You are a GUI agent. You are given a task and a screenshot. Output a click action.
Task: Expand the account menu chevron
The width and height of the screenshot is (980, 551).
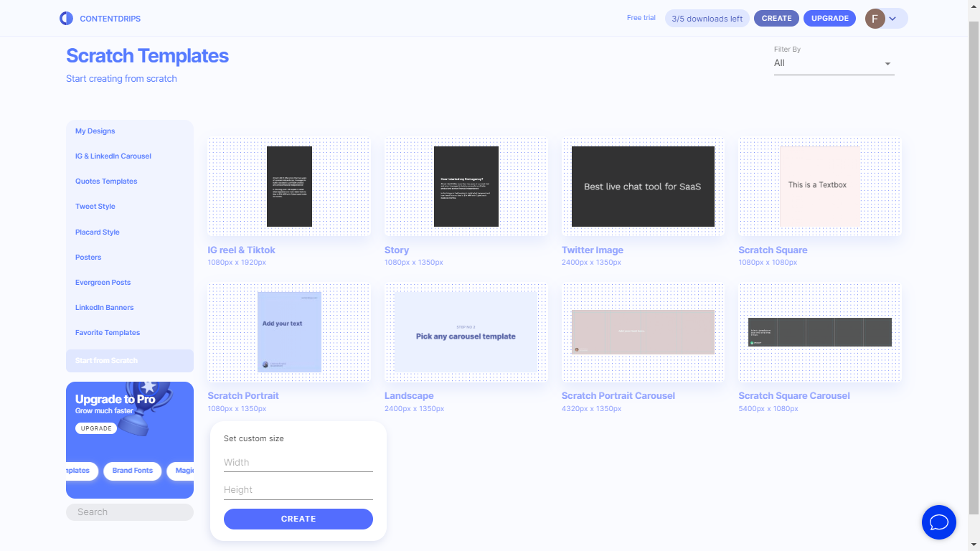coord(893,19)
